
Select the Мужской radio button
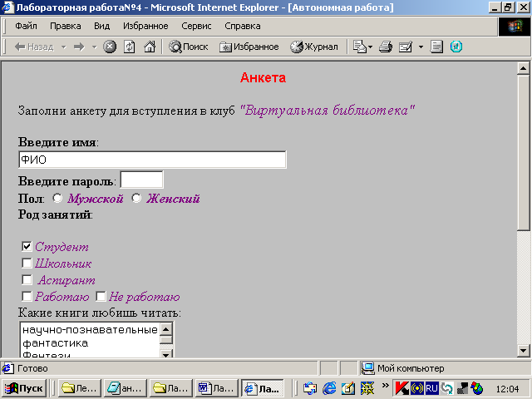[57, 198]
